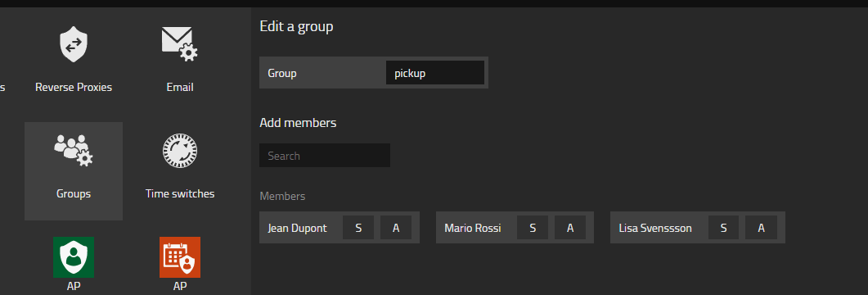Screen dimensions: 868x295
Task: Select the Groups people-gear icon
Action: [74, 150]
